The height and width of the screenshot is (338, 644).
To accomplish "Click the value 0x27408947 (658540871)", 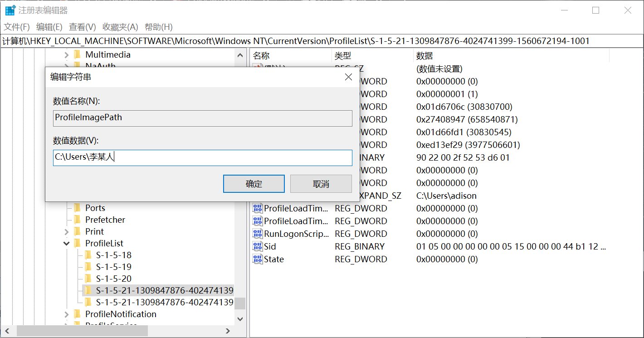I will 467,119.
